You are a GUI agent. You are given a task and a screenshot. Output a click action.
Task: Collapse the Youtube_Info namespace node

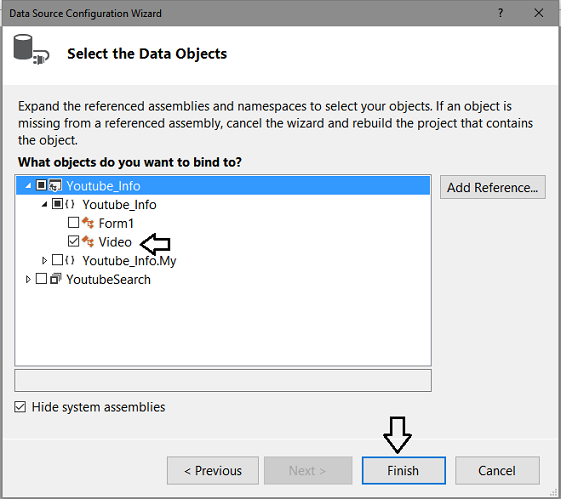[x=44, y=204]
